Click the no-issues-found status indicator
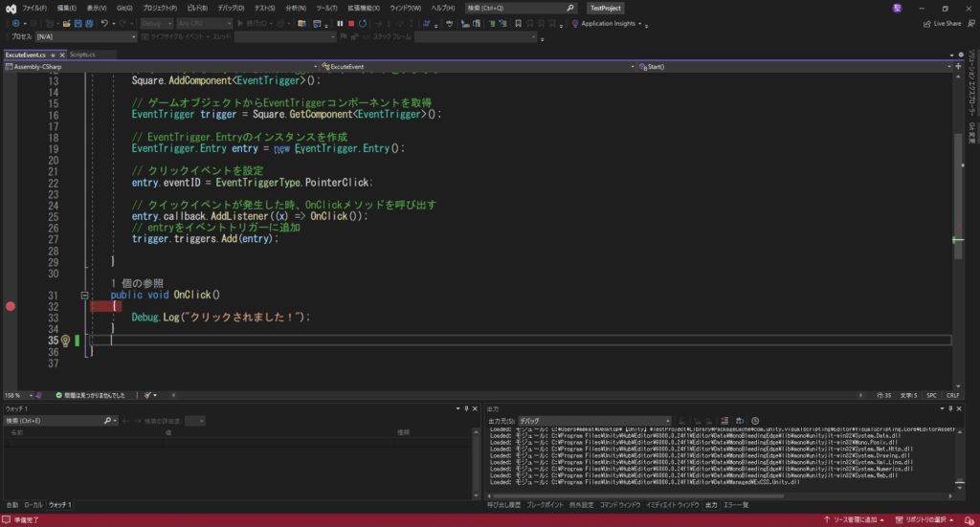This screenshot has width=980, height=527. point(91,395)
